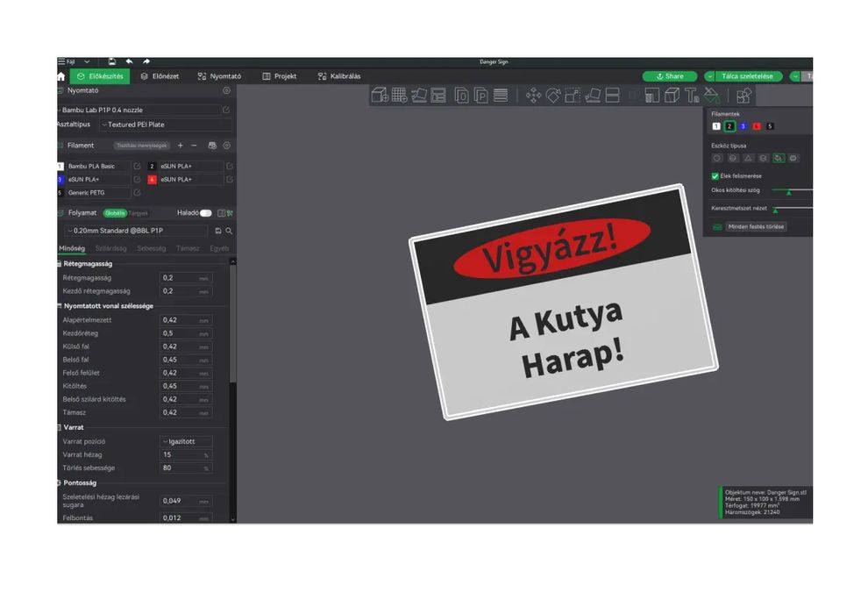The image size is (868, 614).
Task: Open the Fájl menu dropdown arrow
Action: tap(87, 61)
